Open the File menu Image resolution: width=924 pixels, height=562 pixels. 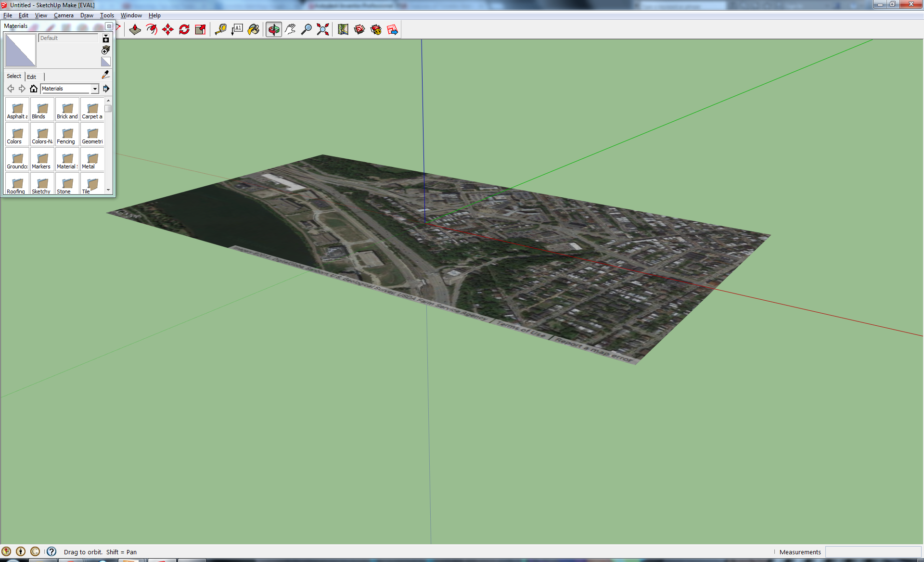8,15
